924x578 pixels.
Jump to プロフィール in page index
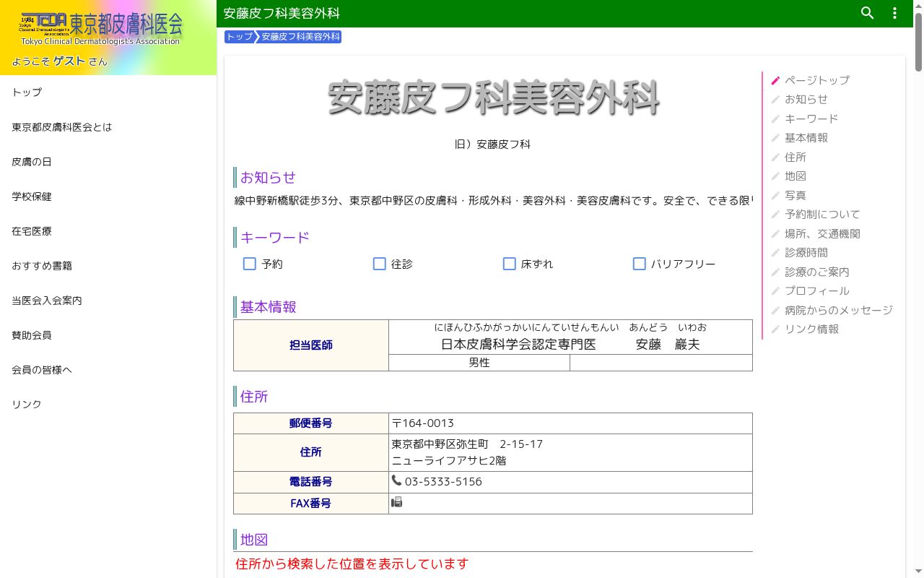tap(817, 291)
